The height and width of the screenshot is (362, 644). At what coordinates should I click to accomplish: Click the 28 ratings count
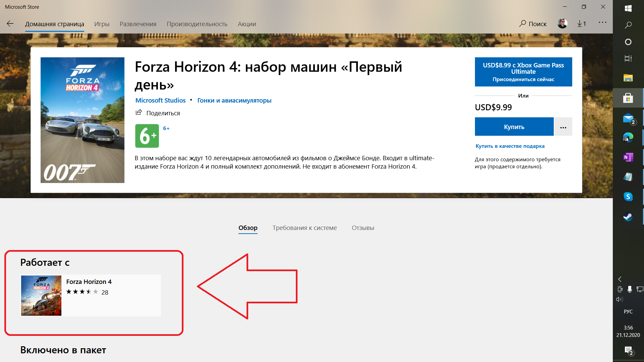click(105, 292)
